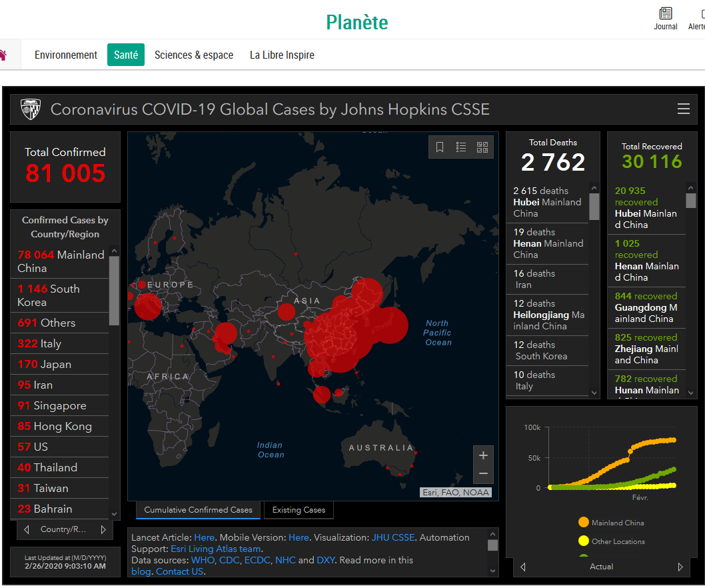The height and width of the screenshot is (588, 705).
Task: Select the "91 Singapore" row
Action: (60, 406)
